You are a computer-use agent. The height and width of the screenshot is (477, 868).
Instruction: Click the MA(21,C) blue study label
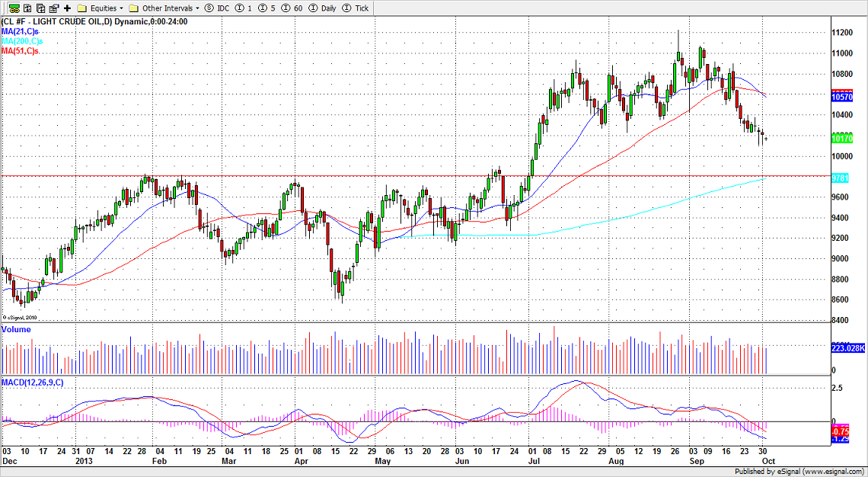pyautogui.click(x=19, y=31)
